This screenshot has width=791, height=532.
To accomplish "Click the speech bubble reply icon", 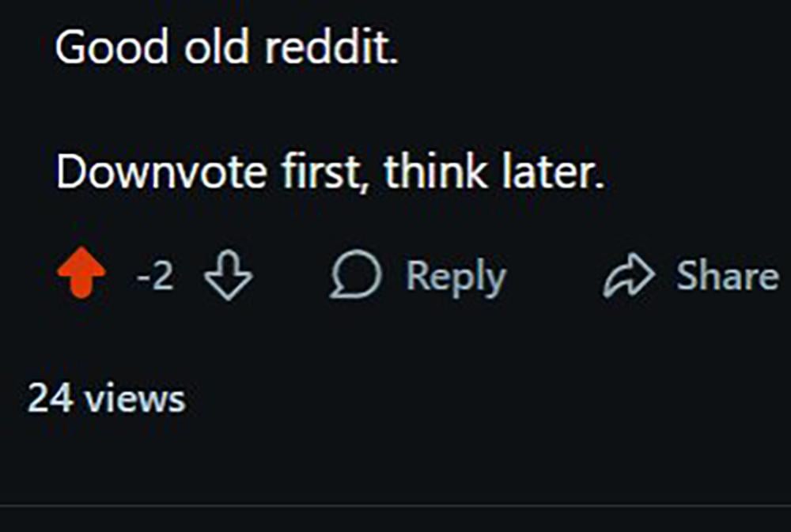I will (x=355, y=277).
